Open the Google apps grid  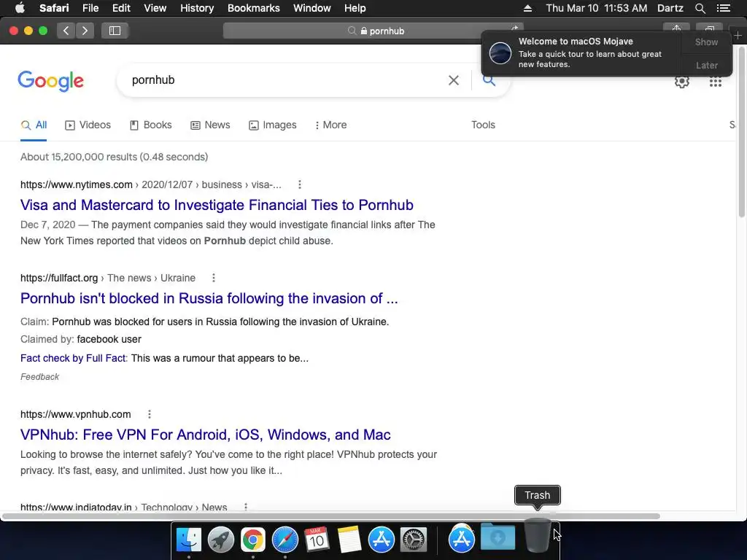pos(715,82)
